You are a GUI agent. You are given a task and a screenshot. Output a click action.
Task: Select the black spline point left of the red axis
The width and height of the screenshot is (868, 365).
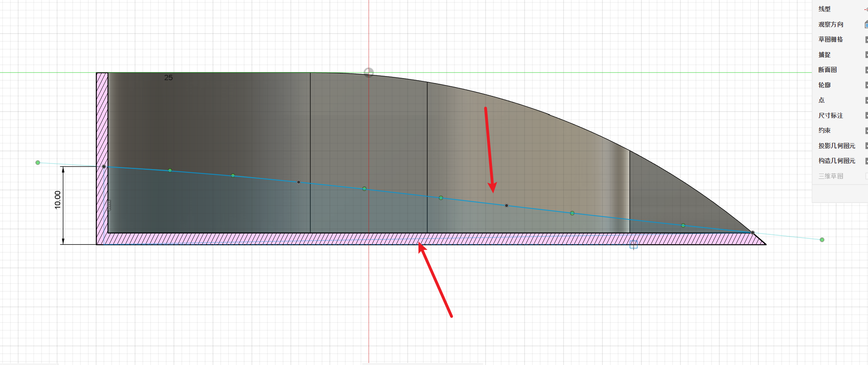pyautogui.click(x=298, y=182)
